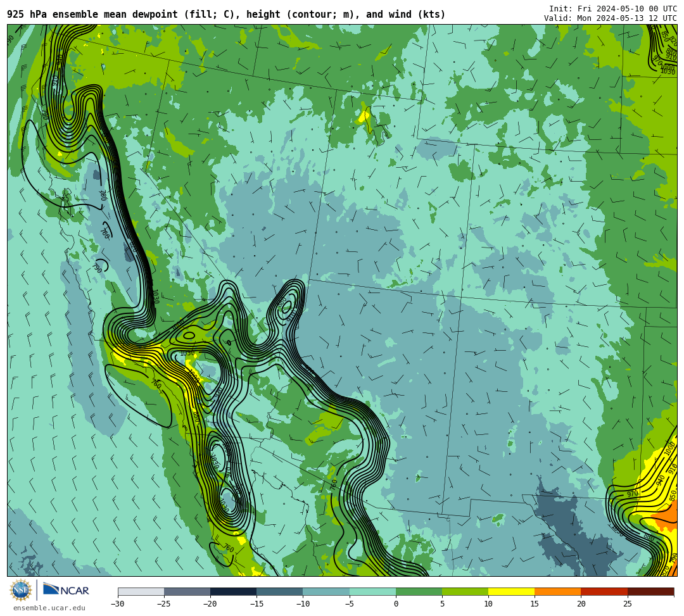Click the colorbar label '0'

(x=396, y=604)
